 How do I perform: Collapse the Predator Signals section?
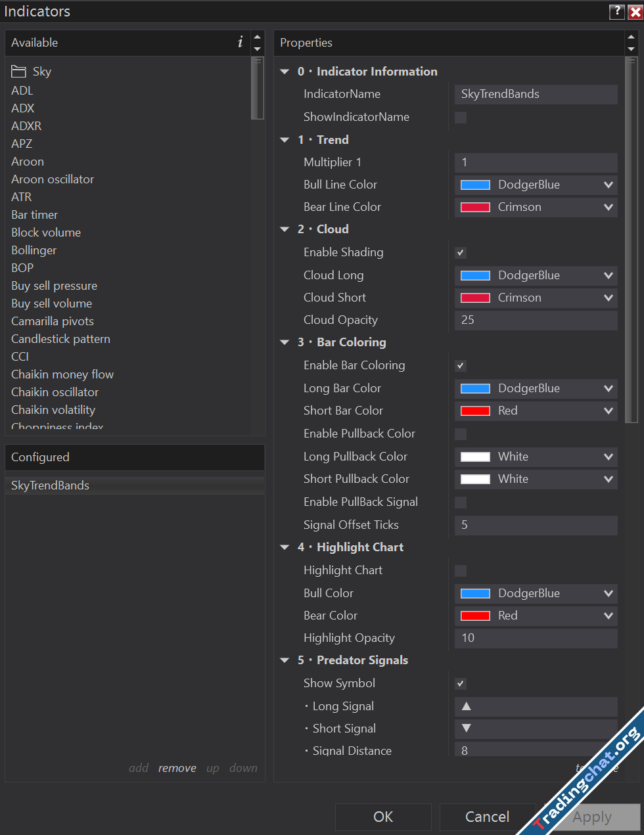(285, 660)
